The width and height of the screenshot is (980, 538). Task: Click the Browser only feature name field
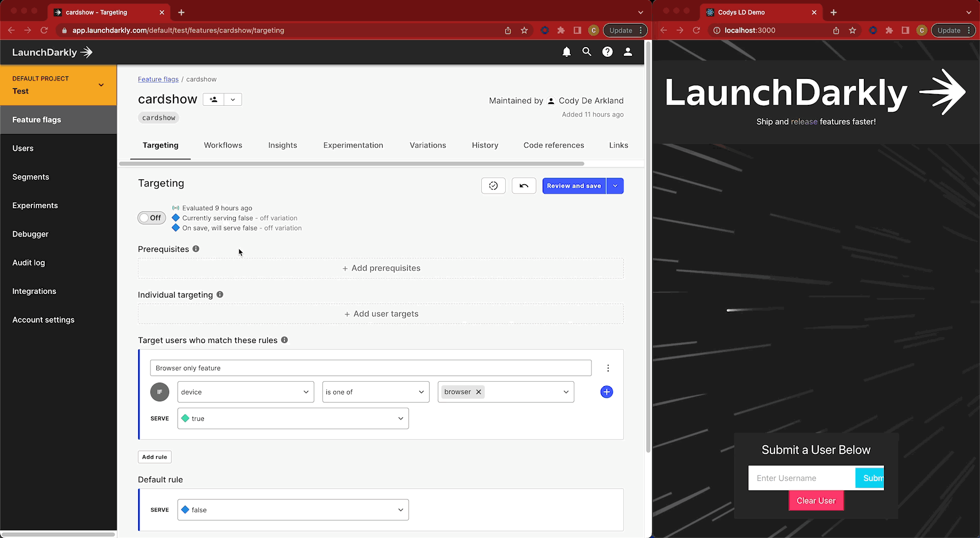(370, 368)
